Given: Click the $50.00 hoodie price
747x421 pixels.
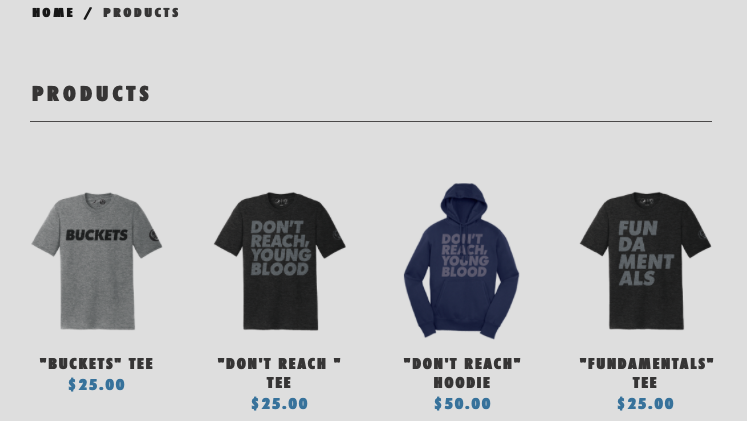Looking at the screenshot, I should [462, 404].
